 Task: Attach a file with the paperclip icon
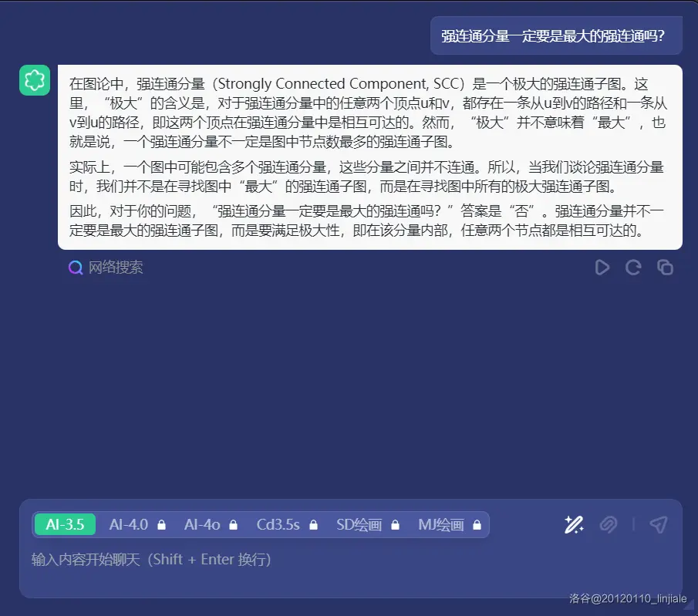(x=609, y=525)
